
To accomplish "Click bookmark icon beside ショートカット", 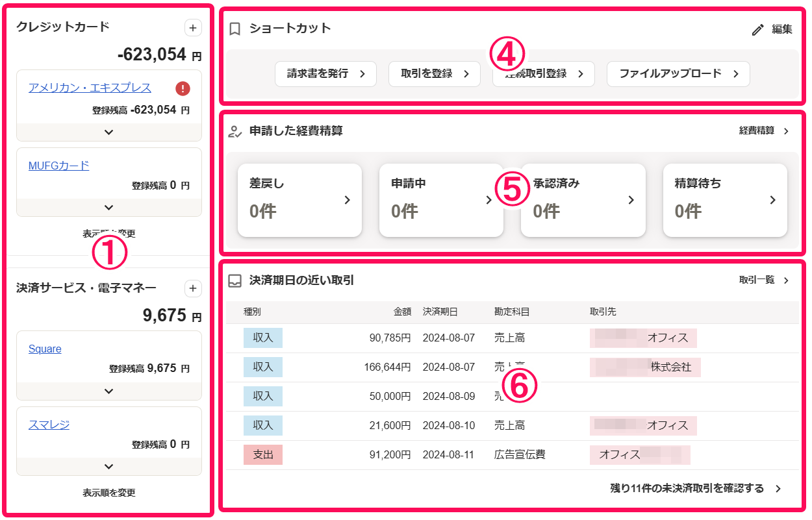I will click(x=235, y=29).
